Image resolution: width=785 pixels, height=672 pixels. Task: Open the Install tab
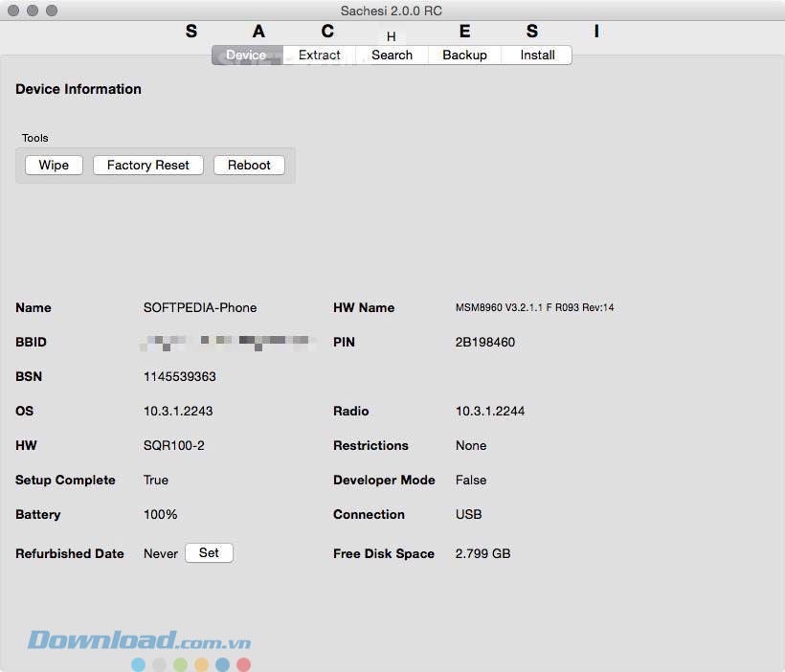click(x=537, y=56)
